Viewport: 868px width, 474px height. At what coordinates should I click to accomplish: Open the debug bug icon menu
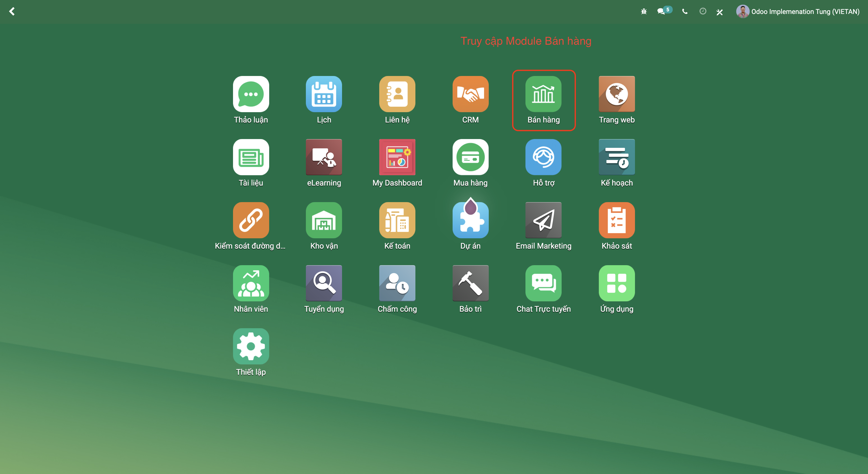coord(644,12)
